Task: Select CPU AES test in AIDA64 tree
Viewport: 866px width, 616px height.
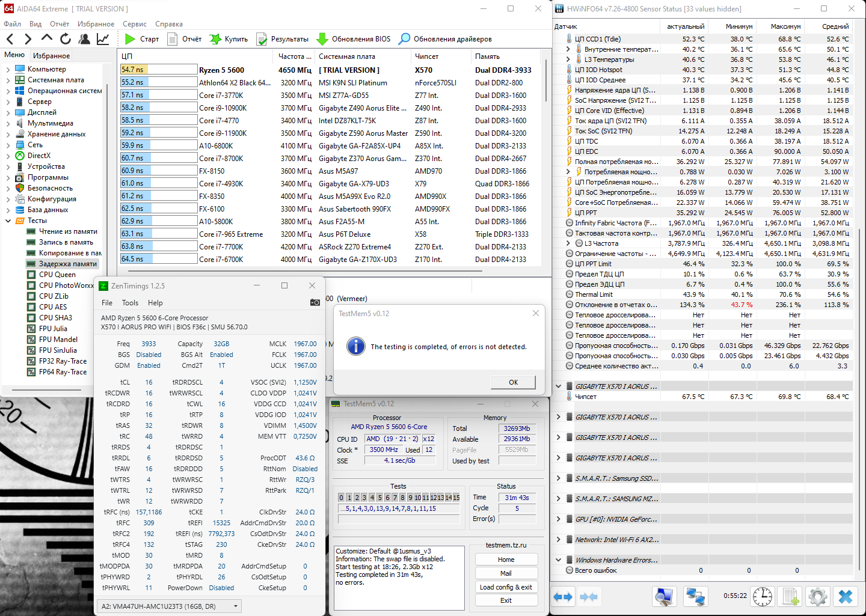Action: (x=53, y=307)
